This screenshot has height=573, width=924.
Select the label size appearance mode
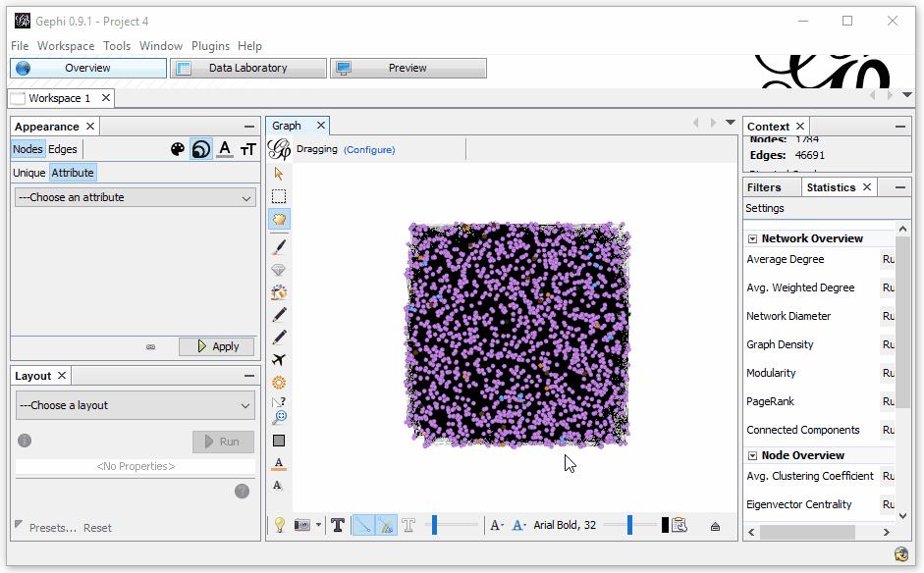pyautogui.click(x=248, y=149)
